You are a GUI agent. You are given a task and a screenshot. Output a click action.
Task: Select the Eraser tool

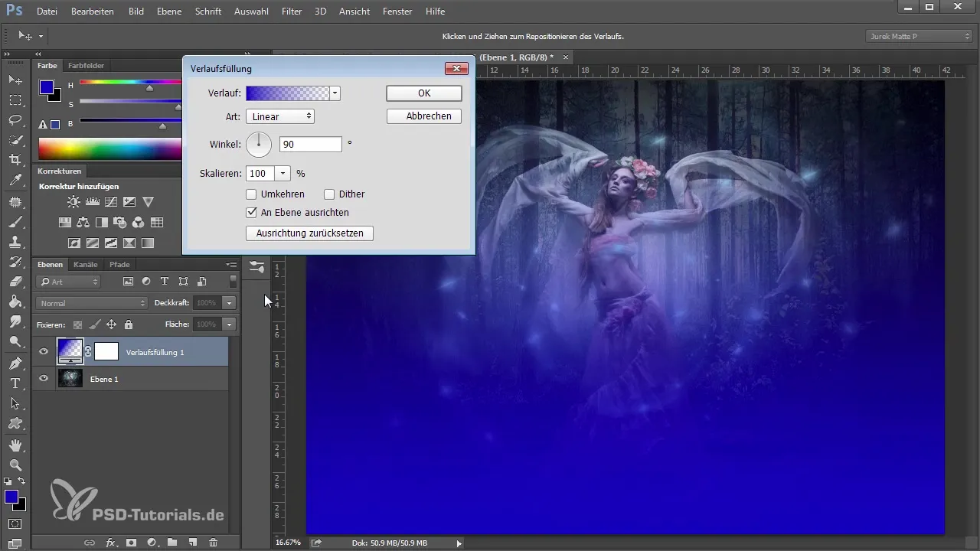click(x=15, y=282)
